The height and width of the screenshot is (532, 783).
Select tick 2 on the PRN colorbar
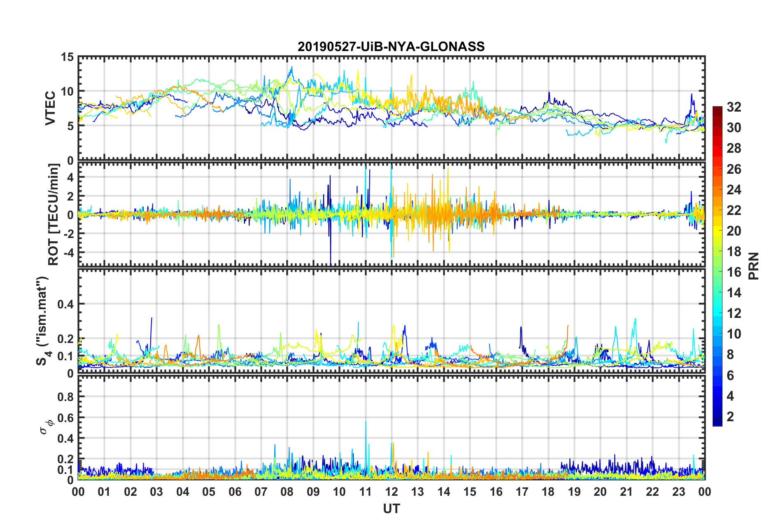730,417
